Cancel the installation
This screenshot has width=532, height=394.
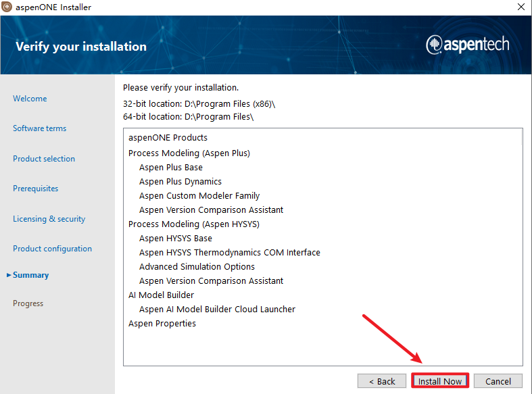tap(498, 381)
